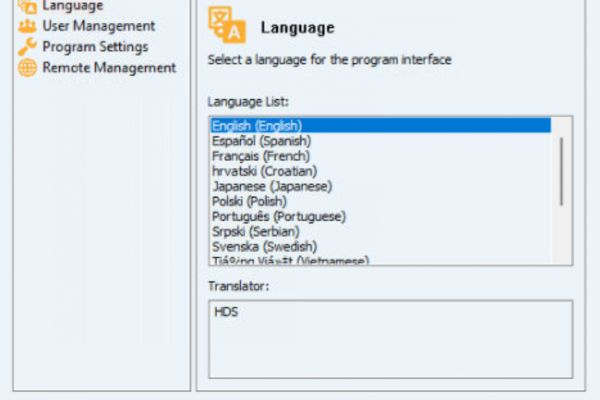Viewport: 600px width, 400px height.
Task: Select Polski (Polish) language
Action: pyautogui.click(x=381, y=201)
